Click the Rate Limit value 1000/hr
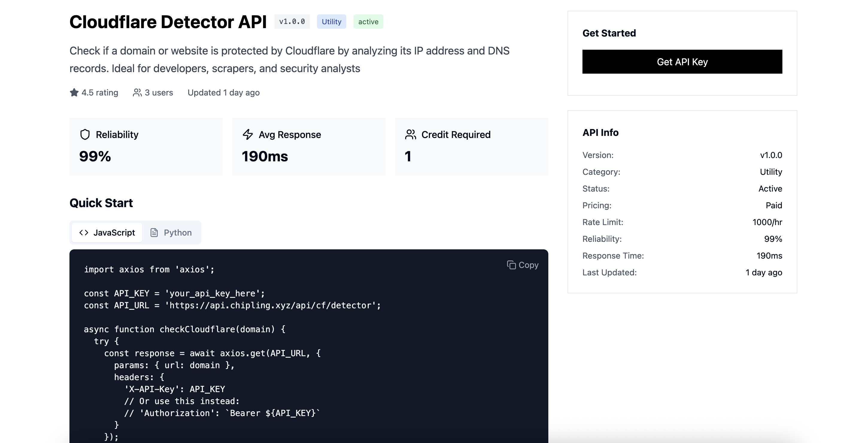This screenshot has width=868, height=443. (x=767, y=222)
